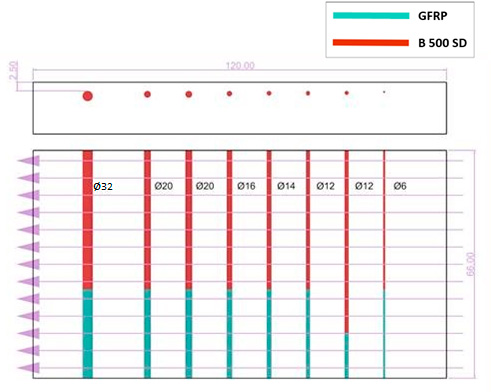Viewport: 491px width, 392px height.
Task: Click the 120.00 width dimension text
Action: point(240,65)
